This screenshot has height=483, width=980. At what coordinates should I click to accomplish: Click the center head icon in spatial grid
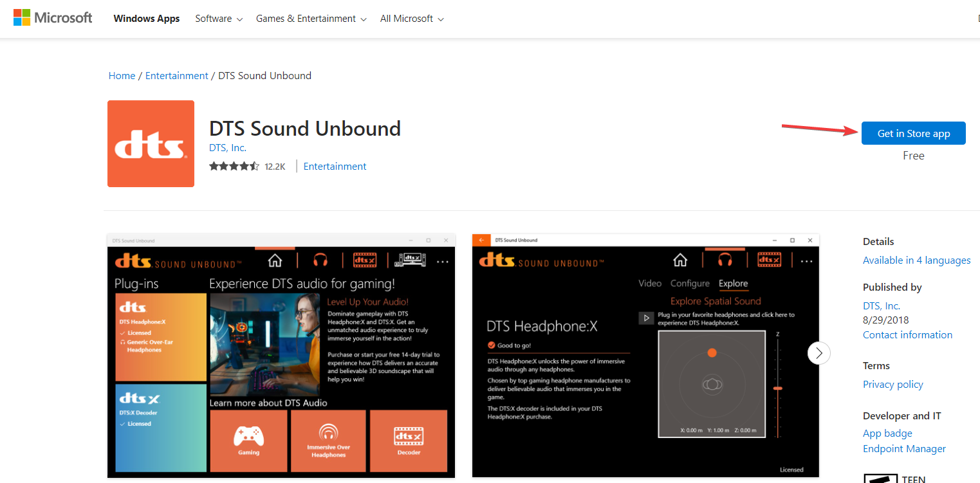pos(712,385)
